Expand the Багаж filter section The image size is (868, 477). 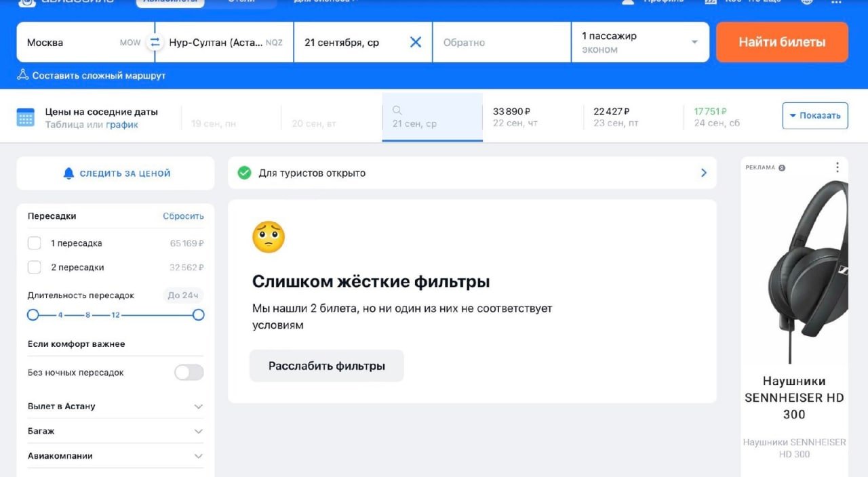[x=115, y=431]
